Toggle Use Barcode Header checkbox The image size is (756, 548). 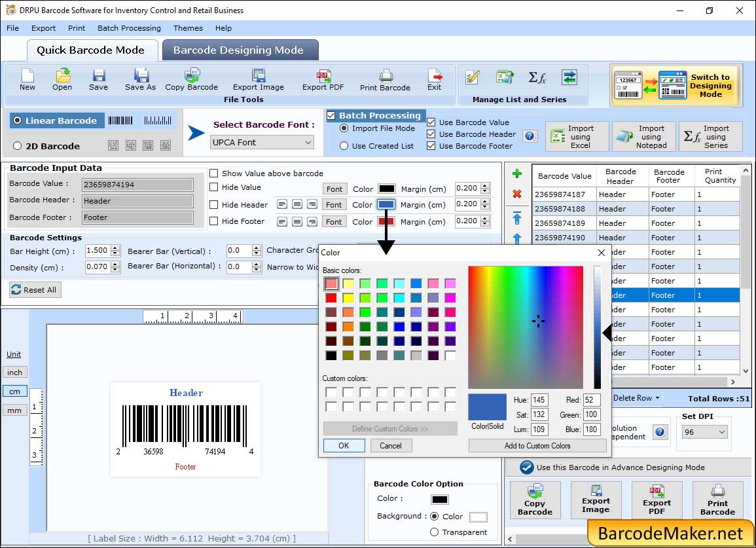[431, 134]
